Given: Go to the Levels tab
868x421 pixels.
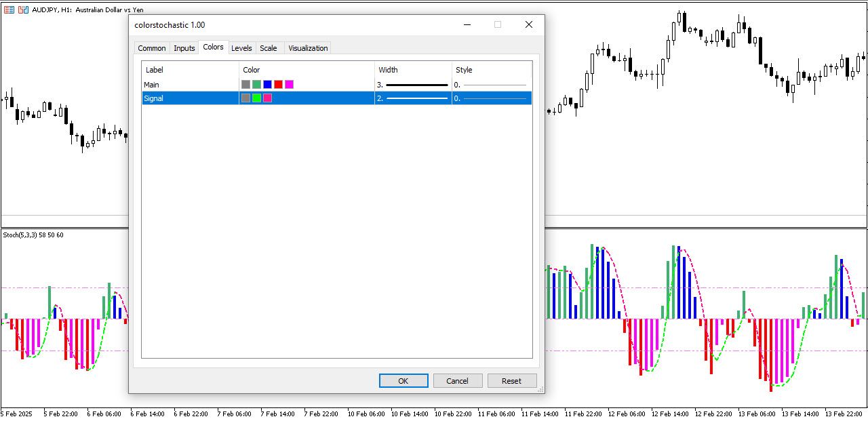Looking at the screenshot, I should click(241, 48).
